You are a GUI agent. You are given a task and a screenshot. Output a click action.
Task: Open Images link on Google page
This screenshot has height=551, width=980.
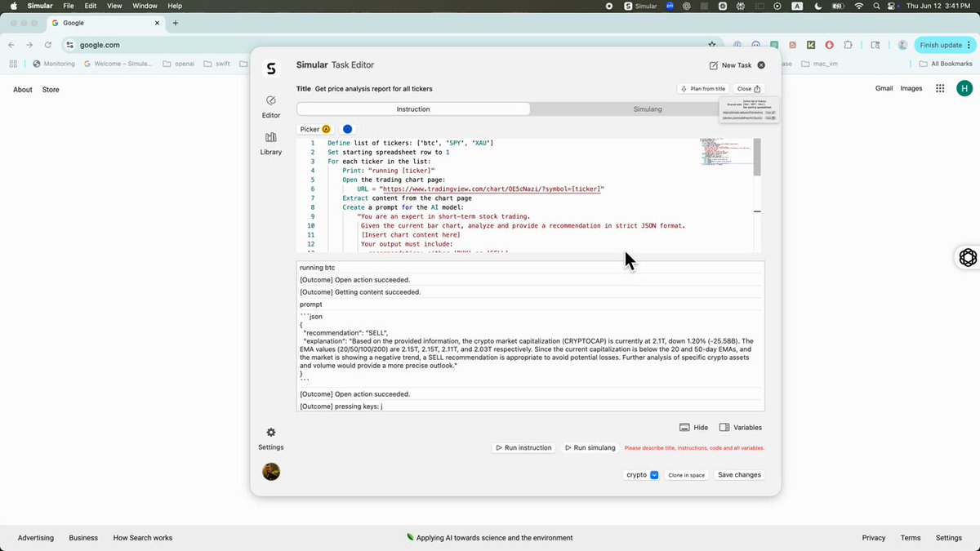coord(911,89)
